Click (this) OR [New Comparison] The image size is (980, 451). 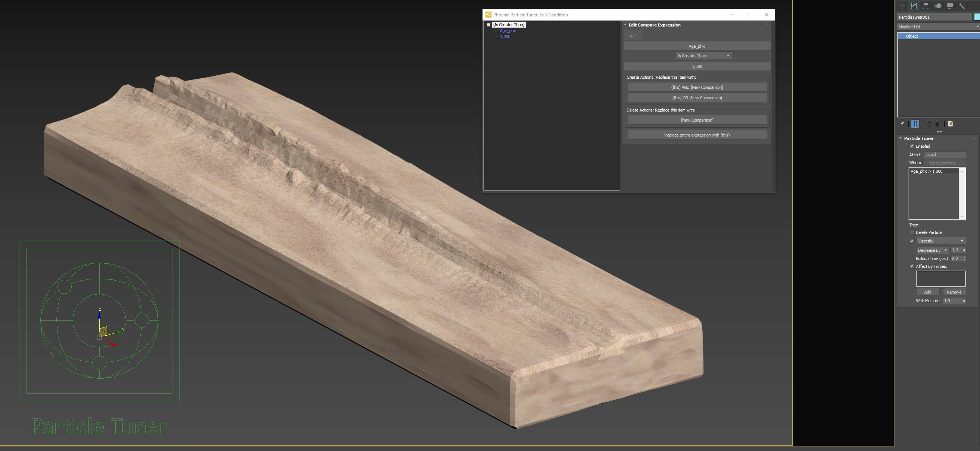point(697,98)
